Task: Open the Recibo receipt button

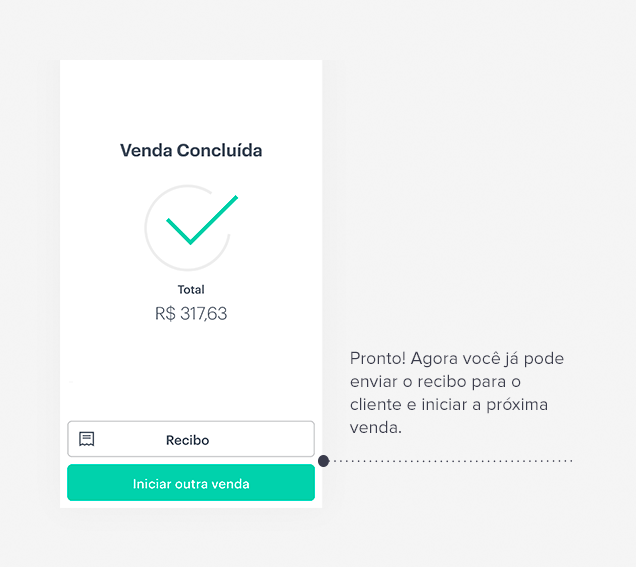Action: pyautogui.click(x=191, y=439)
